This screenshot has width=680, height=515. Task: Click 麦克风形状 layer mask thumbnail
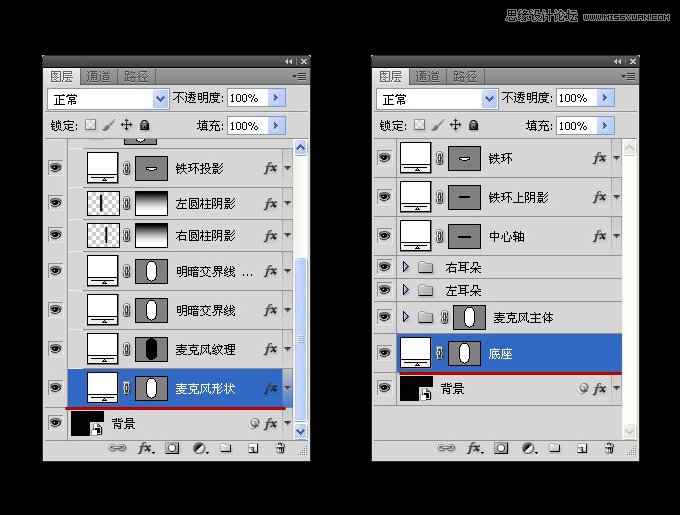click(x=151, y=388)
